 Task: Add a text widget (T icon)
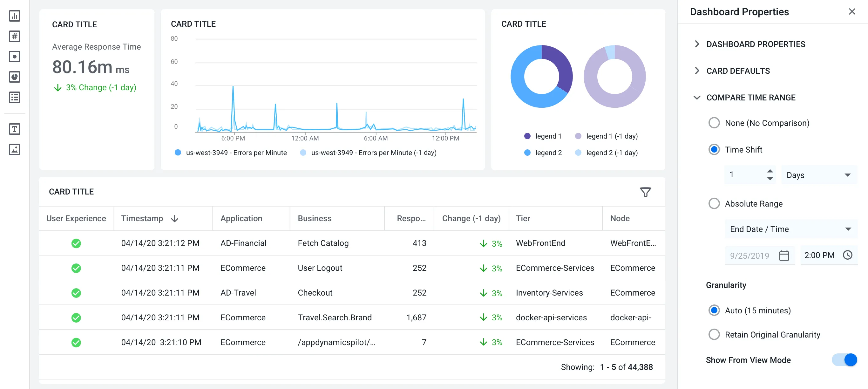[15, 129]
